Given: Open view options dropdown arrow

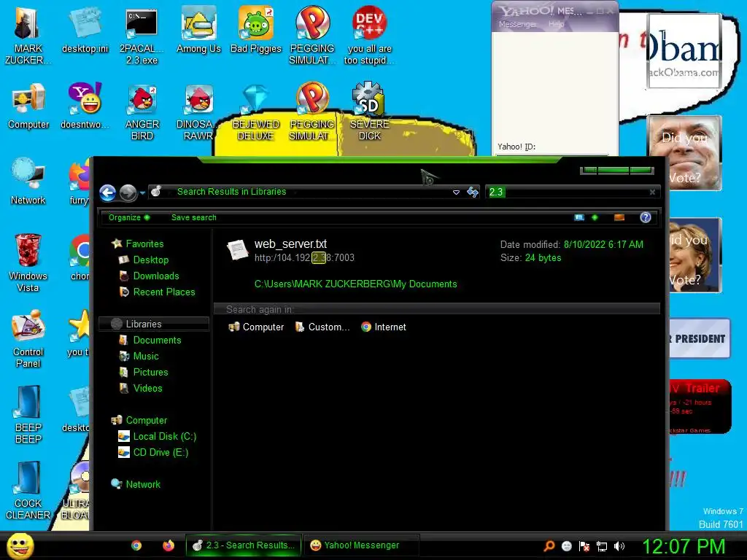Looking at the screenshot, I should 595,217.
